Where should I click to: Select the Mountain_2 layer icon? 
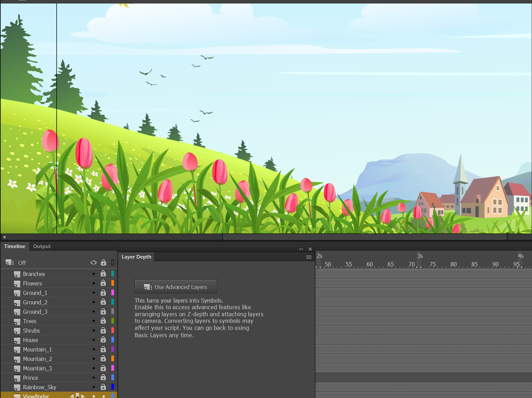17,359
